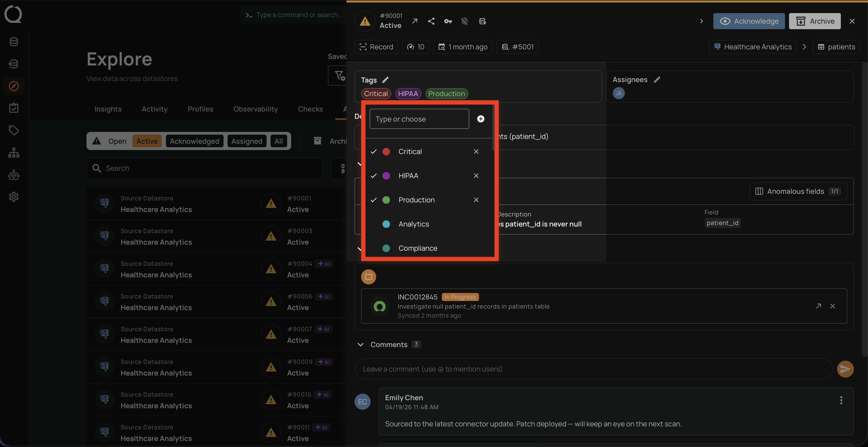Open anomaly #90003 row in the list

click(x=217, y=237)
